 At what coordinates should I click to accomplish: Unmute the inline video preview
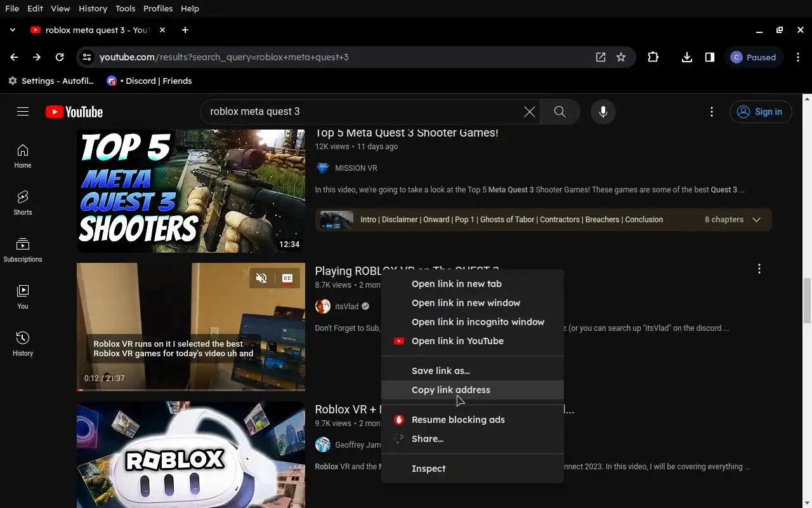point(261,278)
